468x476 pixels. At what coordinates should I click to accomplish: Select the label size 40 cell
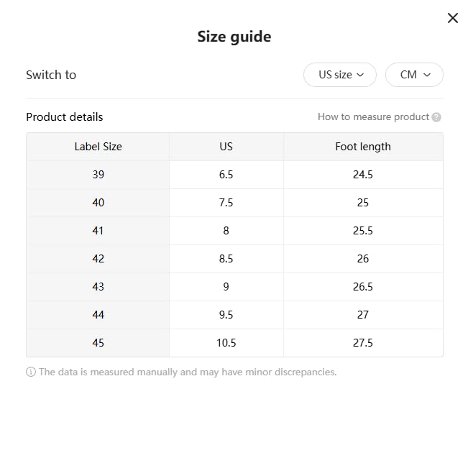coord(98,203)
